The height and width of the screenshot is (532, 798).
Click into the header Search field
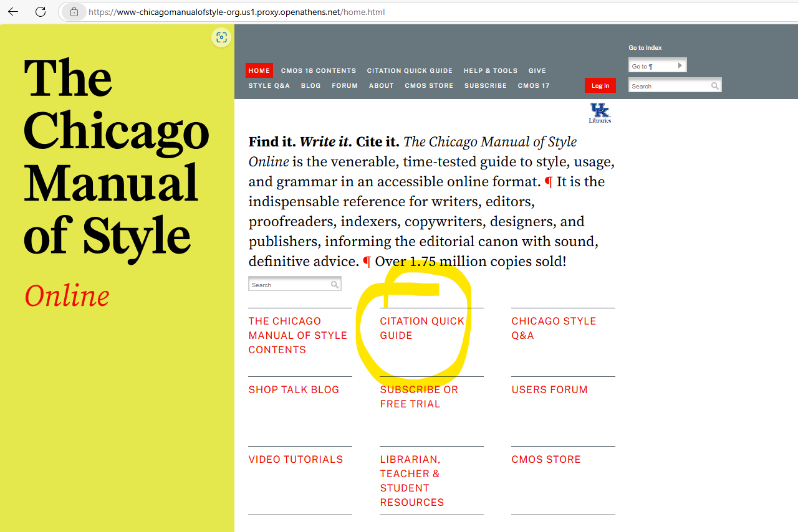(x=668, y=86)
